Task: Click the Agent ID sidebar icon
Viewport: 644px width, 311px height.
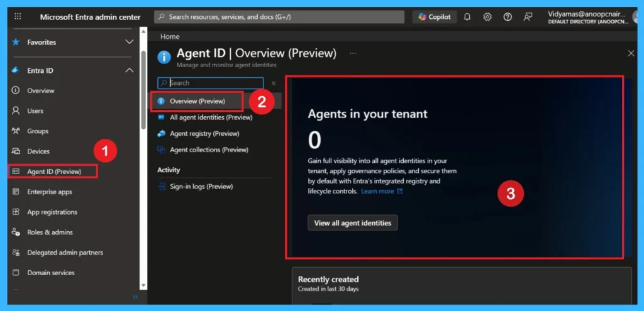Action: point(16,171)
